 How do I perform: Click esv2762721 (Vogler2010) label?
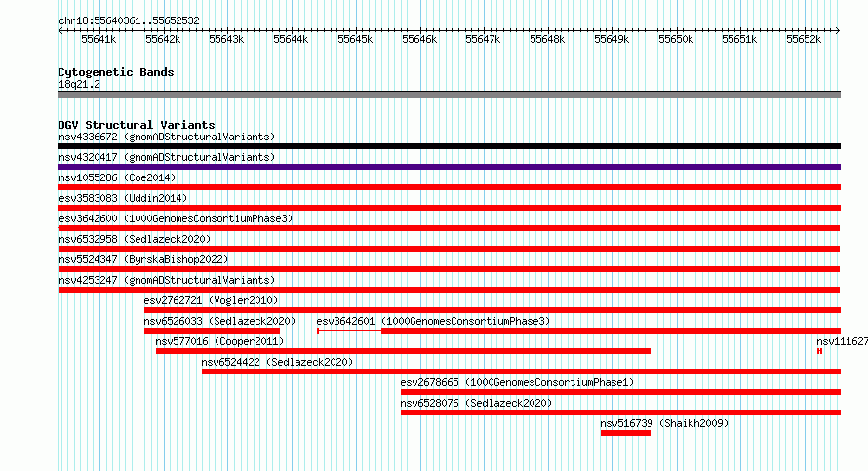pos(211,300)
